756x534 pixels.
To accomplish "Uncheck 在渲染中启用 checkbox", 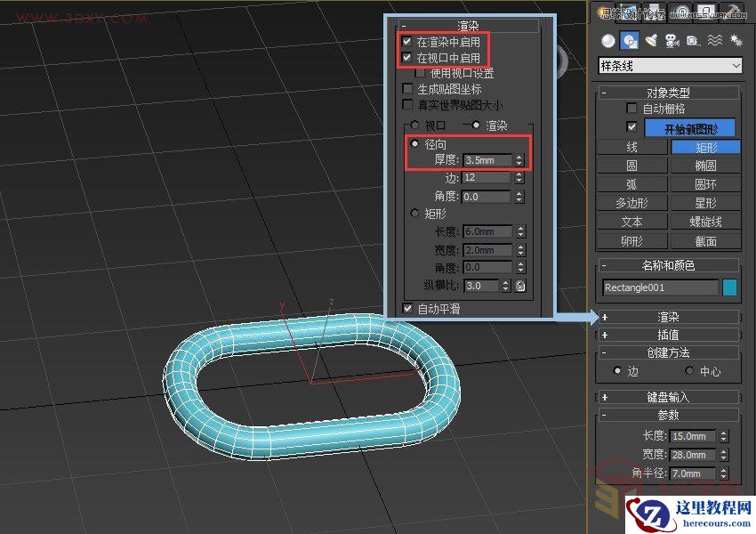I will (407, 42).
